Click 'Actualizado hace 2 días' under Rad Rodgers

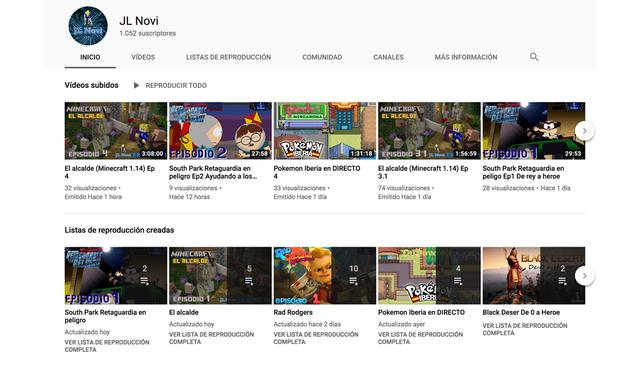pyautogui.click(x=307, y=324)
